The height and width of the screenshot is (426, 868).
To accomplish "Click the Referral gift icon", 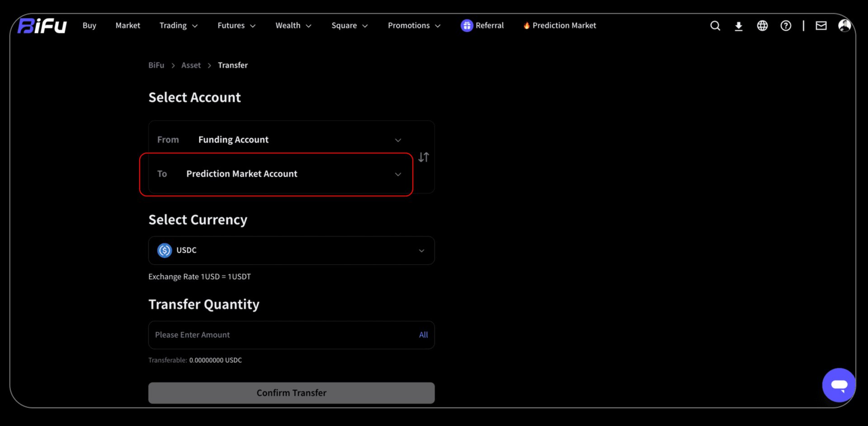I will click(467, 26).
